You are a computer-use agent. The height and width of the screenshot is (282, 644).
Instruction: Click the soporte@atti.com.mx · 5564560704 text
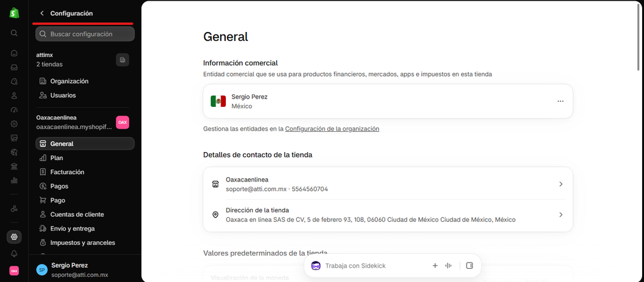click(277, 190)
